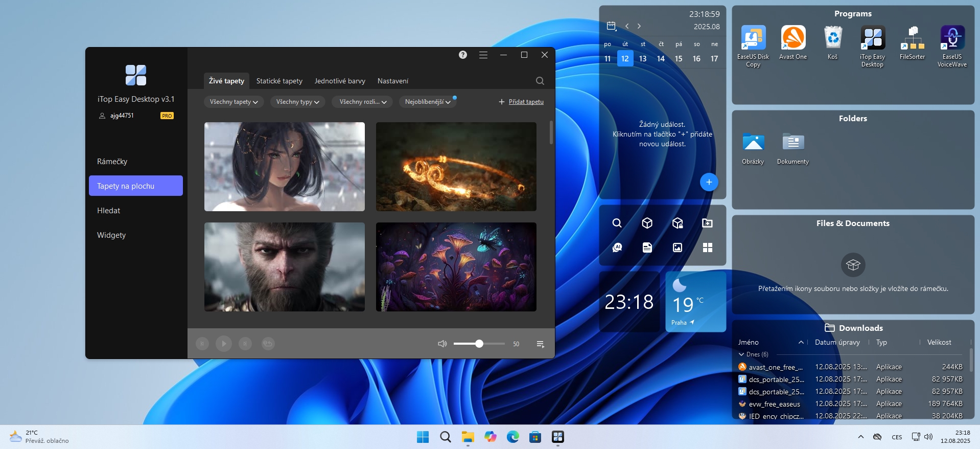Switch to Statické tapety tab

click(x=279, y=81)
